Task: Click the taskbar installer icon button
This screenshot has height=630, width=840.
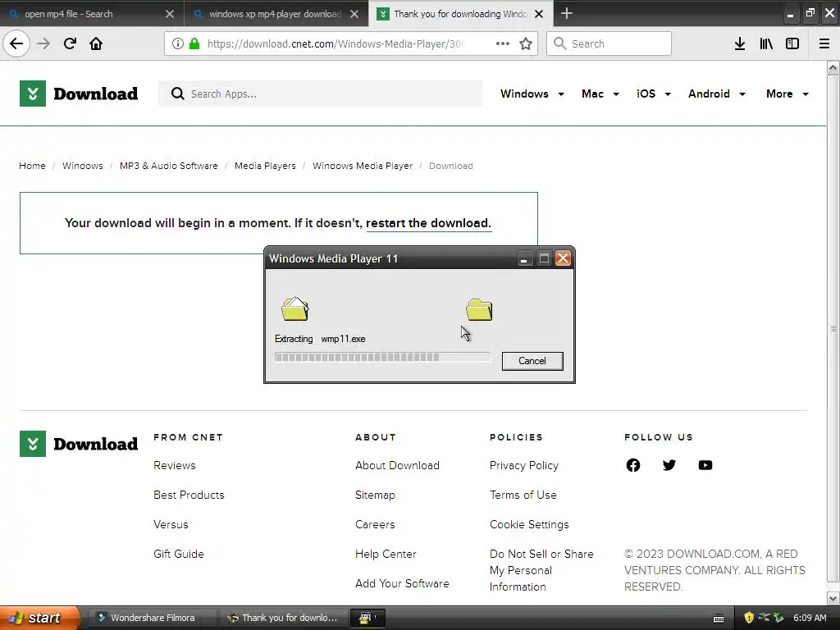Action: coord(368,618)
